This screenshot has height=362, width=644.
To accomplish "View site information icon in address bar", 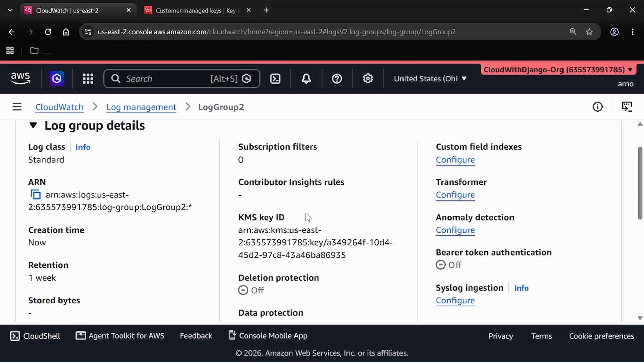I will [x=88, y=32].
